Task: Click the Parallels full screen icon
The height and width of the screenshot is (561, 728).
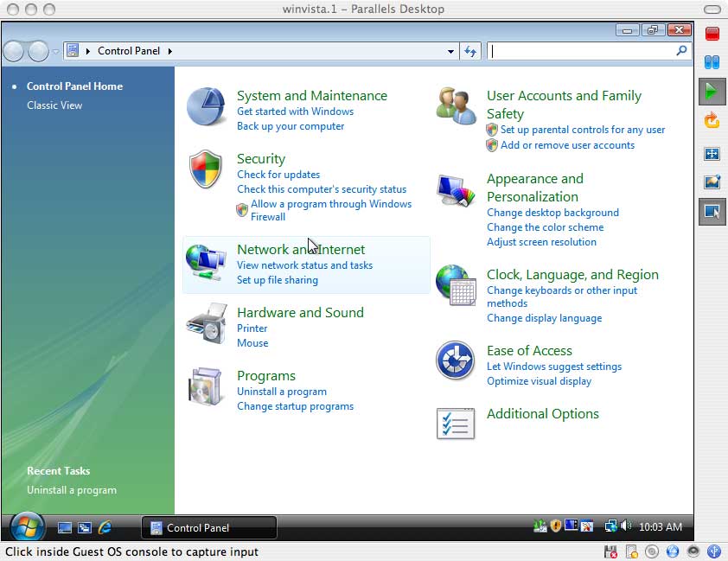Action: click(x=712, y=154)
